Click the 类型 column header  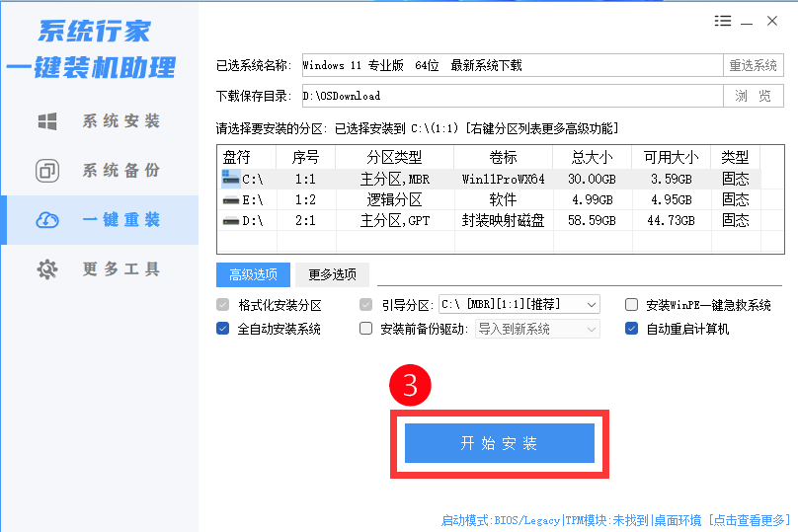click(x=736, y=157)
